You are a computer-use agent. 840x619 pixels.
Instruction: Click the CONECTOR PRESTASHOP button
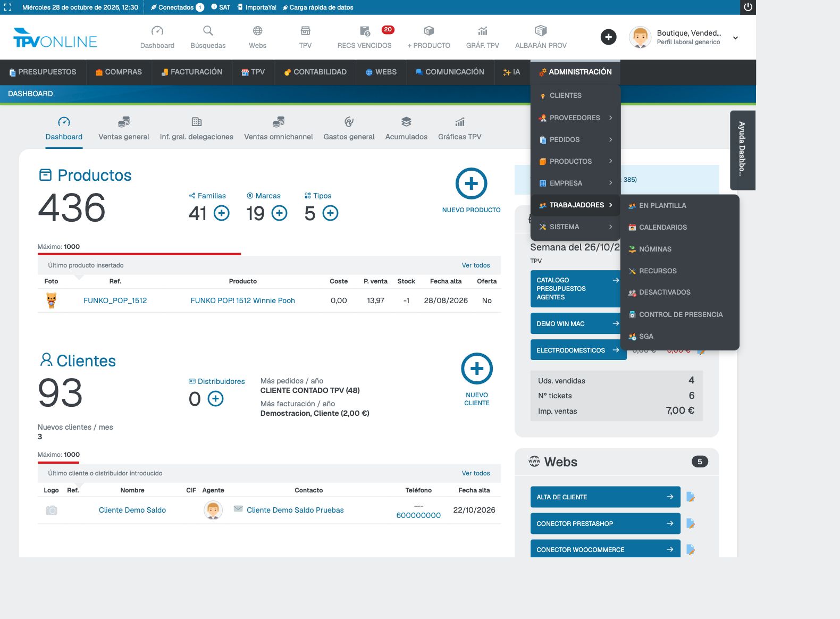point(605,524)
